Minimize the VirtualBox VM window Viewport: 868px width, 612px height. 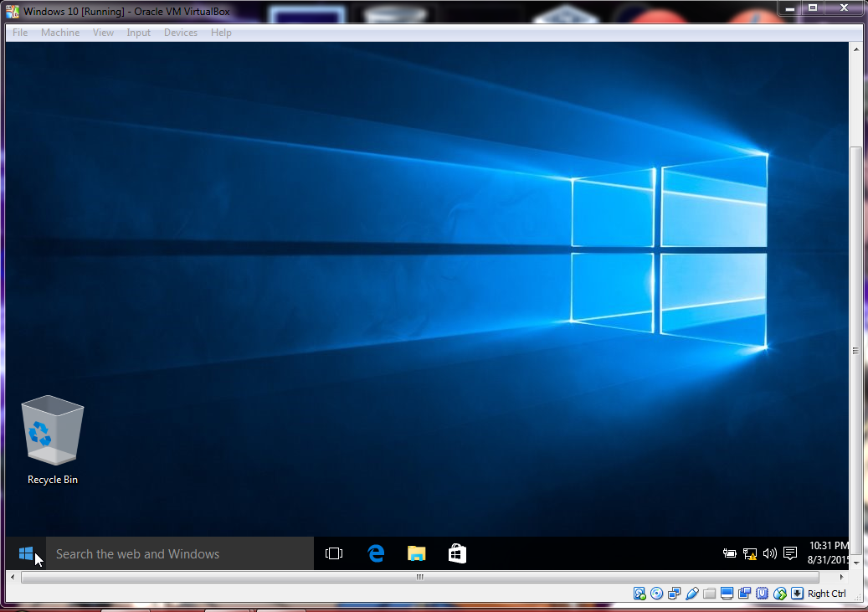pyautogui.click(x=790, y=8)
